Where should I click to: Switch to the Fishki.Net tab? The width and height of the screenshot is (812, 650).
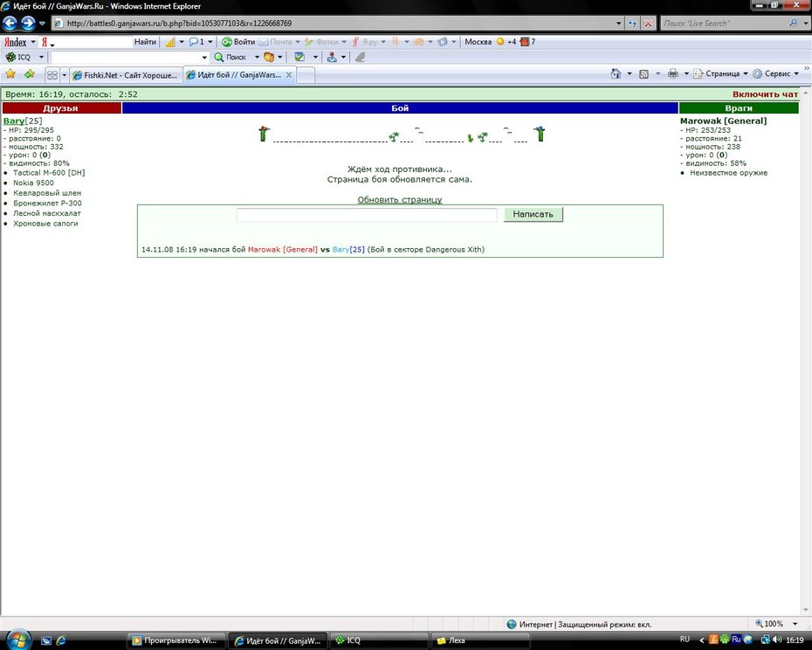126,75
